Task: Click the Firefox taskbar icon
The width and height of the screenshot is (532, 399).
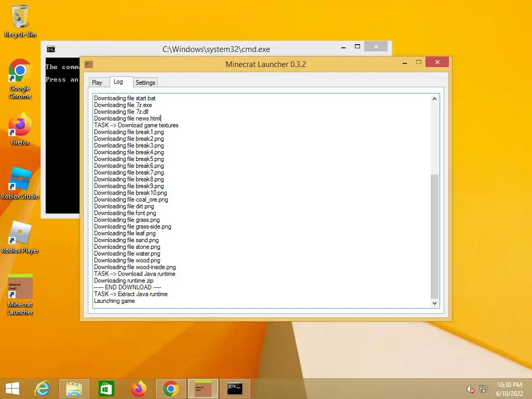Action: pyautogui.click(x=138, y=389)
